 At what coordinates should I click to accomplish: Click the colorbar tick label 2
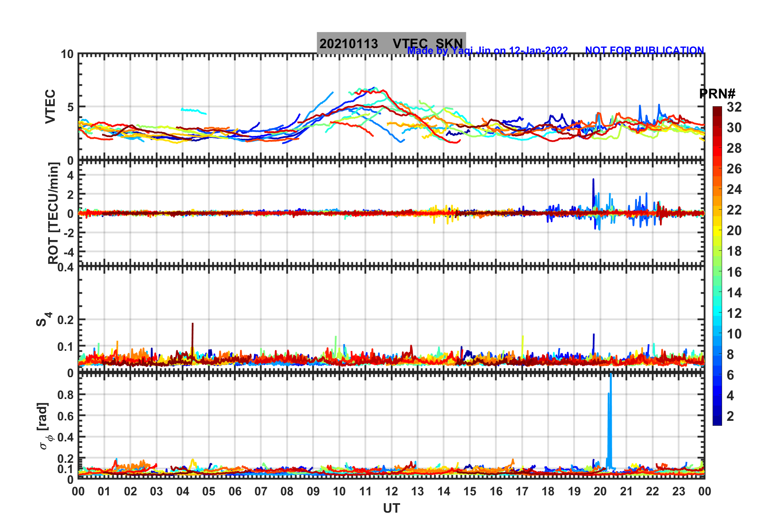[730, 416]
